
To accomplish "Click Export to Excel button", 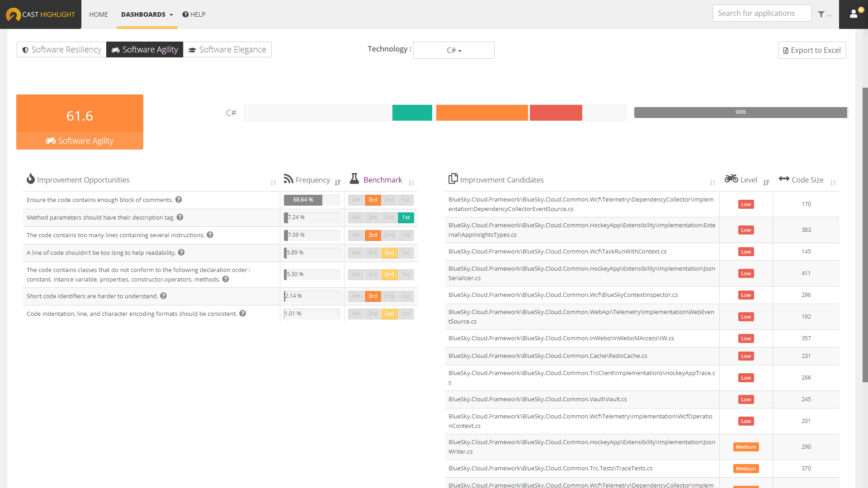I will [x=812, y=50].
